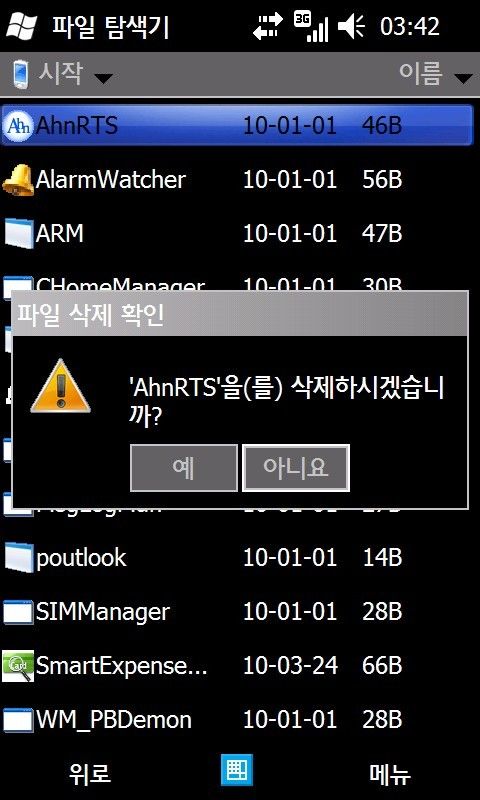
Task: Open the Windows Start flag icon
Action: point(21,25)
